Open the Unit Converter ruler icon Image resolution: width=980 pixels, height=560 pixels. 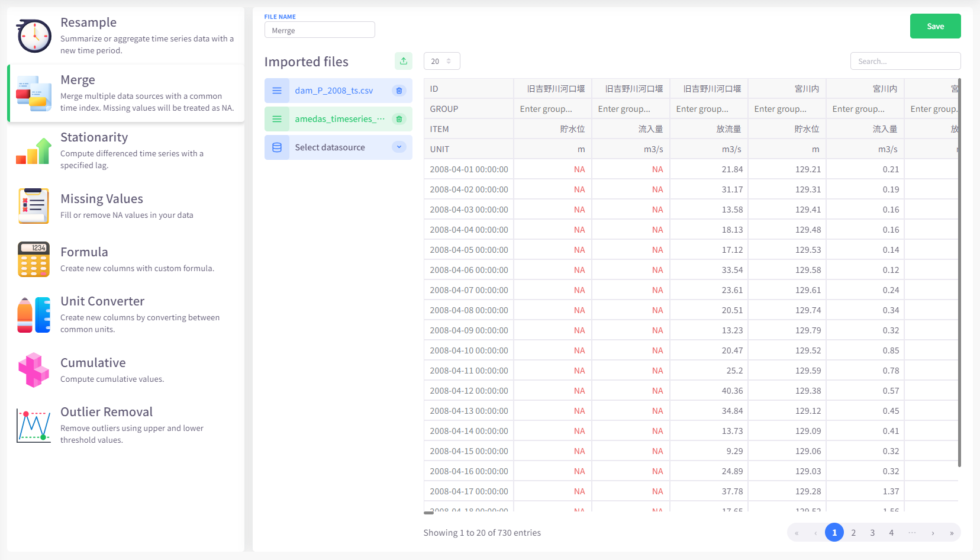point(34,315)
